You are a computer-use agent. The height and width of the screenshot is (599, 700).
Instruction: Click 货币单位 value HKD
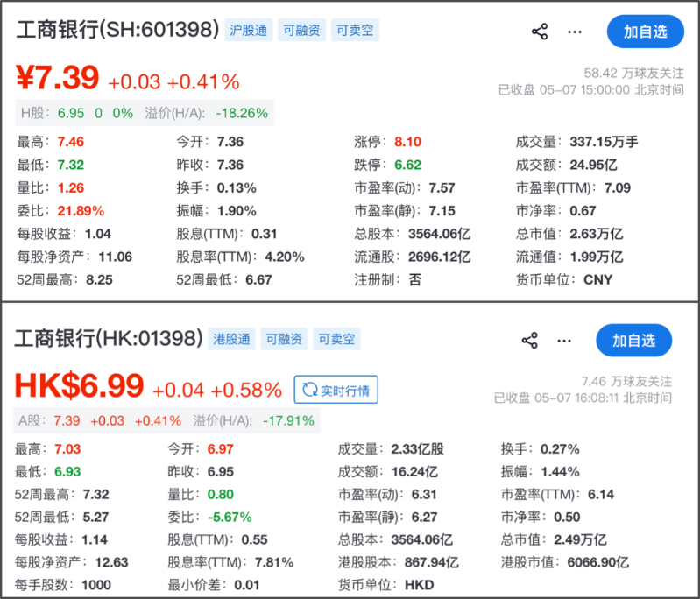[419, 585]
